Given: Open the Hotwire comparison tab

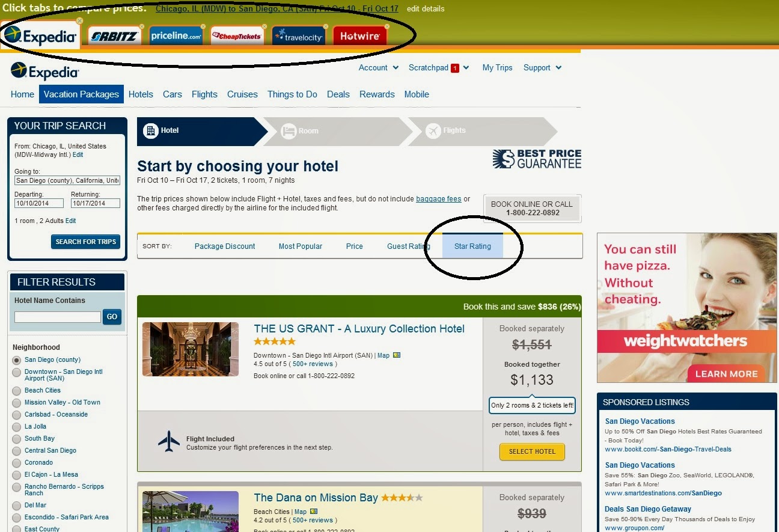Looking at the screenshot, I should 359,36.
